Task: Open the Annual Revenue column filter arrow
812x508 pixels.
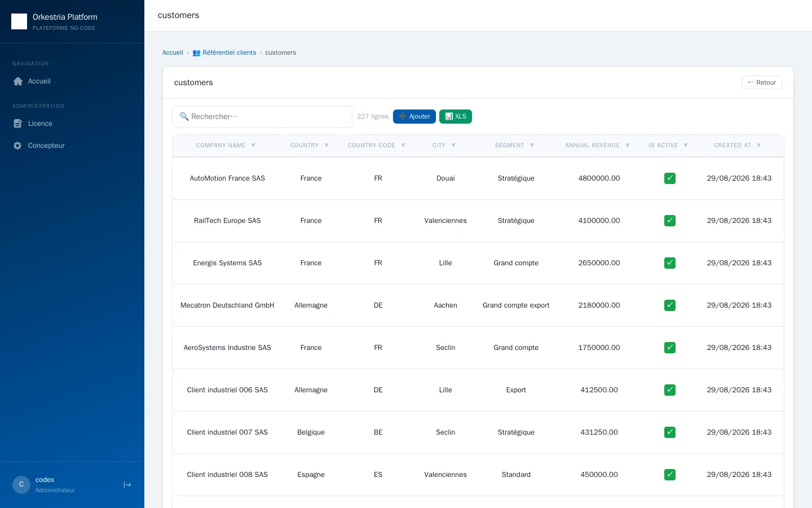Action: click(628, 146)
